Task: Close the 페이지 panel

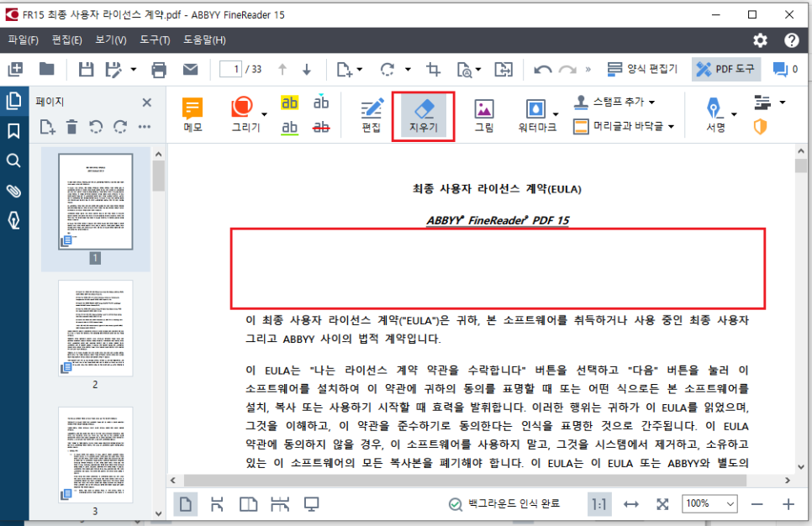Action: 147,102
